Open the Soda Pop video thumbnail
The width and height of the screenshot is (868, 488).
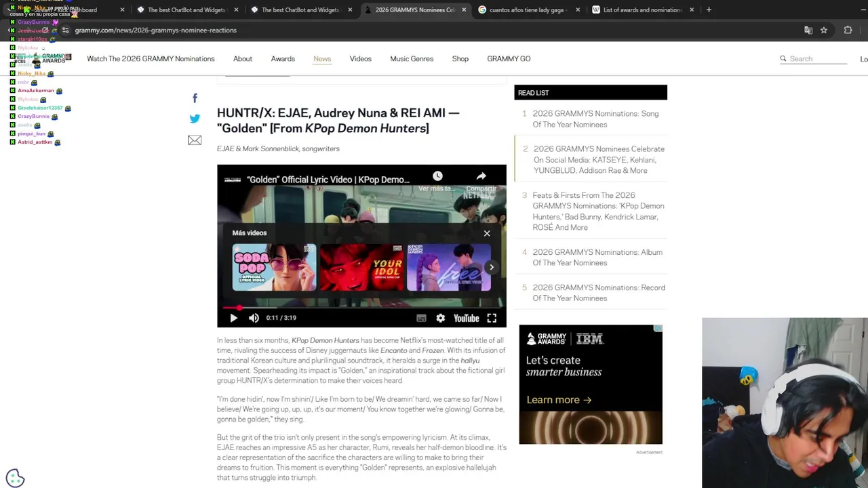point(274,268)
